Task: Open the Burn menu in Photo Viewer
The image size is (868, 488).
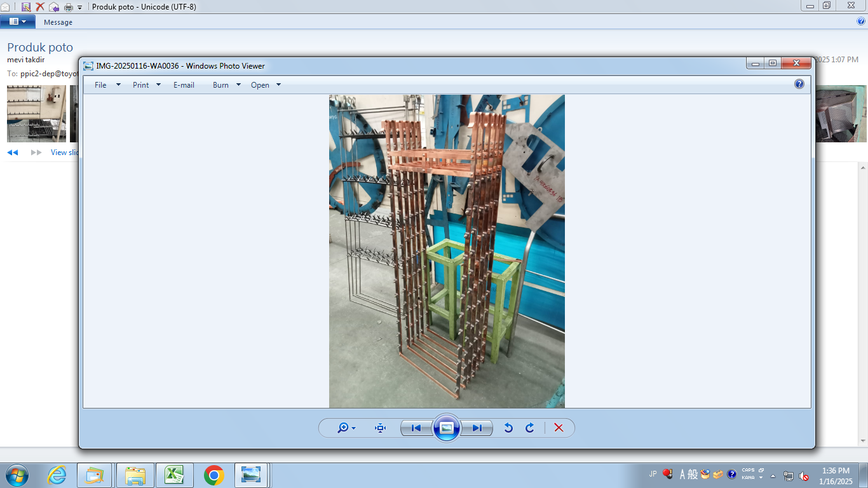Action: pyautogui.click(x=220, y=85)
